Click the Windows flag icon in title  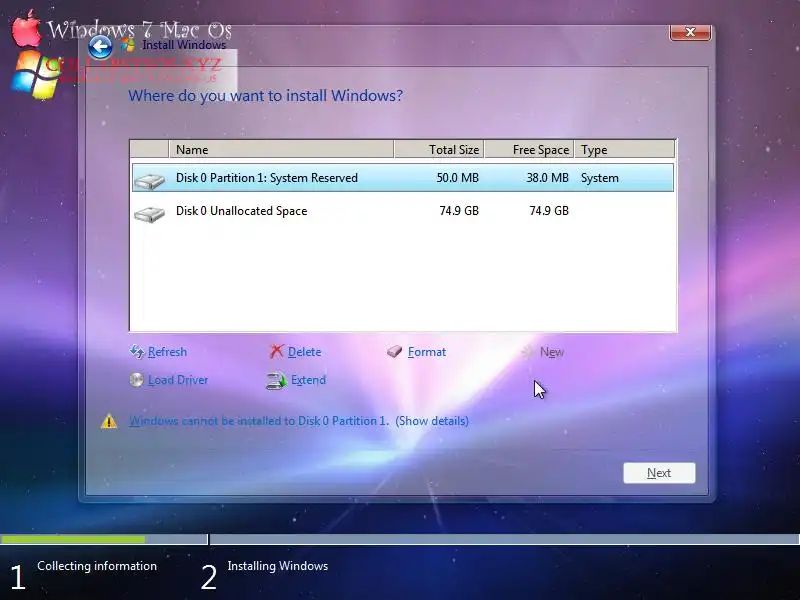coord(128,45)
